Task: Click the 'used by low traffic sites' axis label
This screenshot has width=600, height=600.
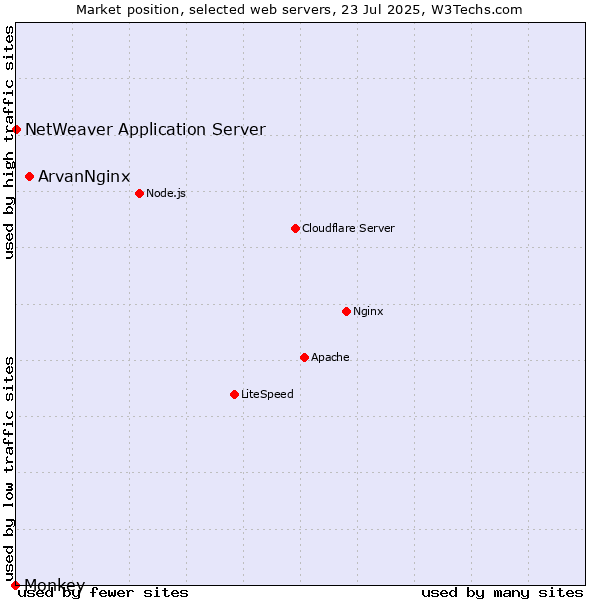Action: pos(9,470)
